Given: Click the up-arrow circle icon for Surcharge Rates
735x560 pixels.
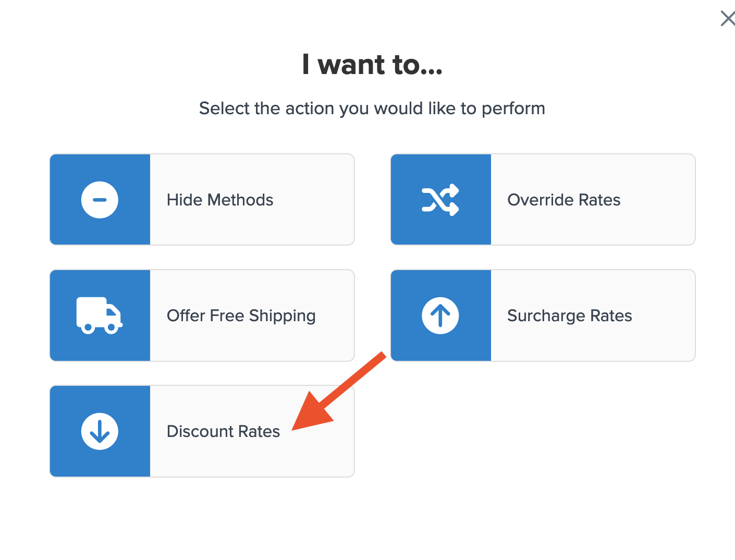Looking at the screenshot, I should pyautogui.click(x=440, y=315).
